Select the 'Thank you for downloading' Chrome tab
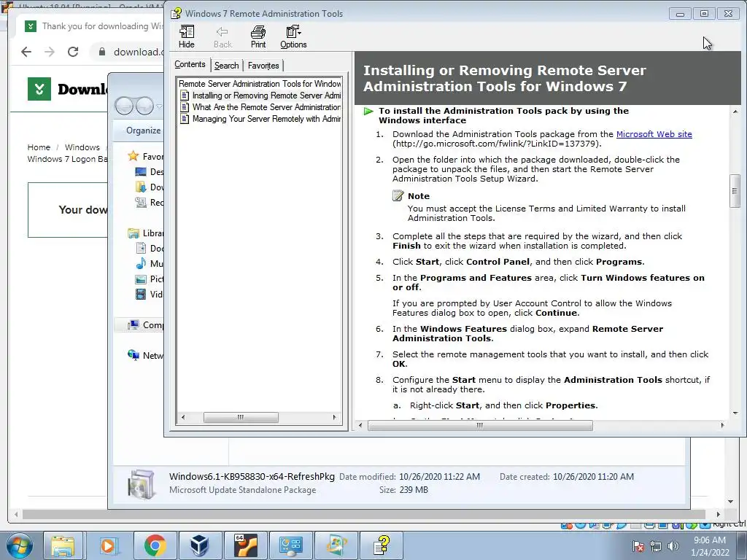The width and height of the screenshot is (747, 560). click(93, 26)
